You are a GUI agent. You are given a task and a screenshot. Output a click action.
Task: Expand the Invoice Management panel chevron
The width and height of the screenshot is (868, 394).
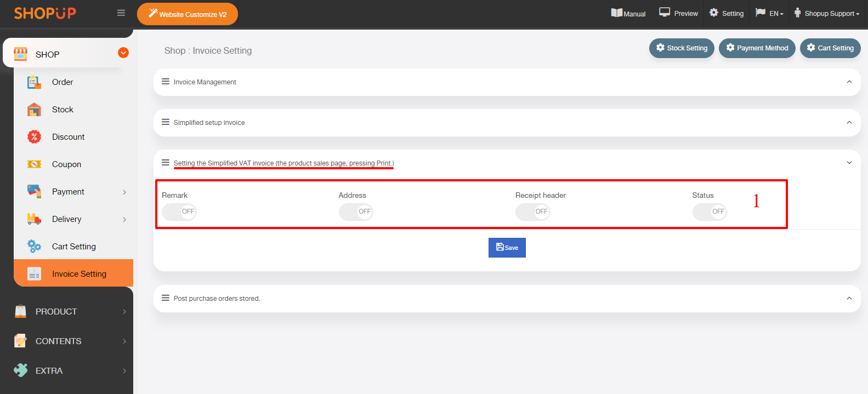(849, 82)
